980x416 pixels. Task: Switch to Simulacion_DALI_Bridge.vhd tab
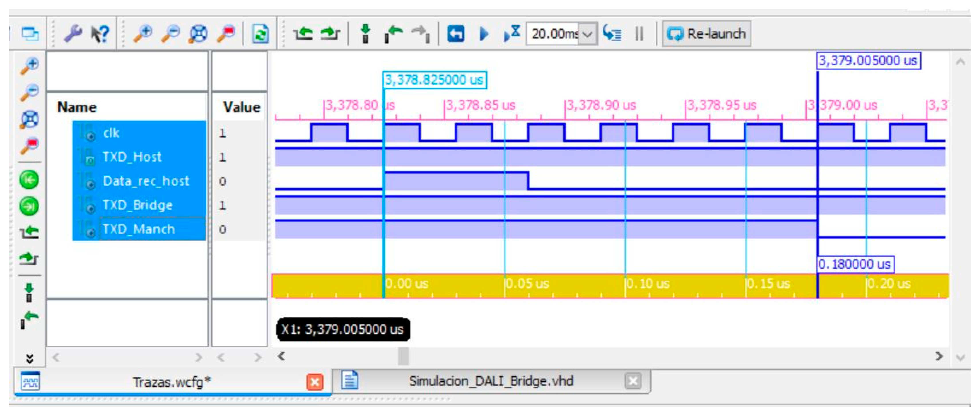491,381
